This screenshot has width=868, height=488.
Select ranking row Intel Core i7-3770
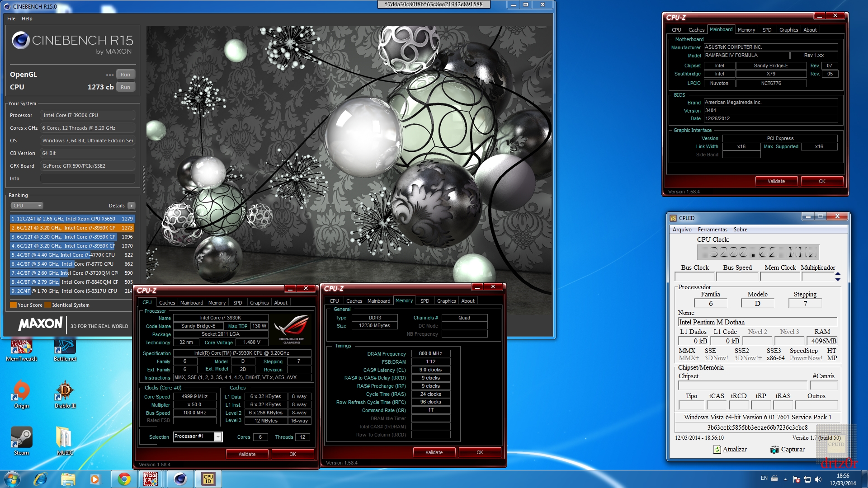click(x=72, y=264)
